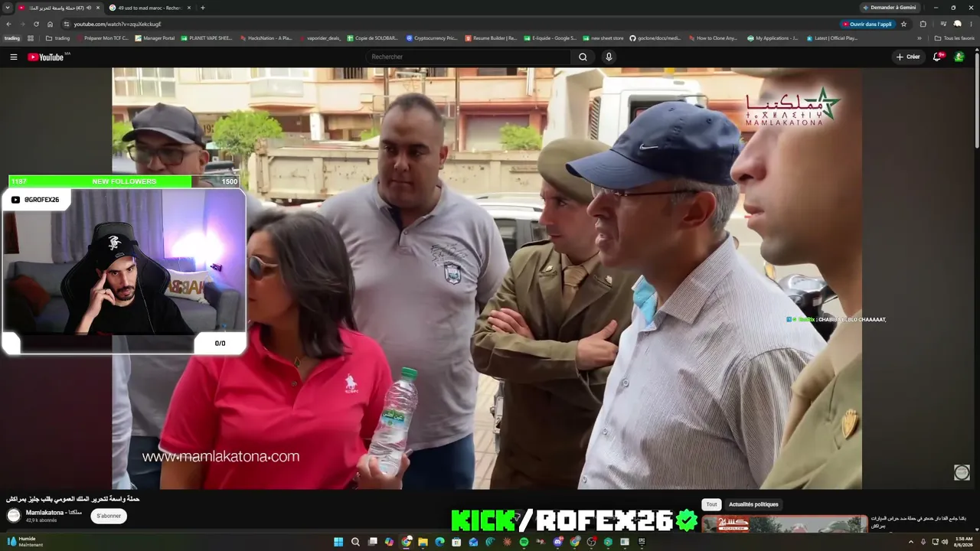The height and width of the screenshot is (551, 980).
Task: Open the 'goclone/docs' GitHub bookmark
Action: [655, 38]
